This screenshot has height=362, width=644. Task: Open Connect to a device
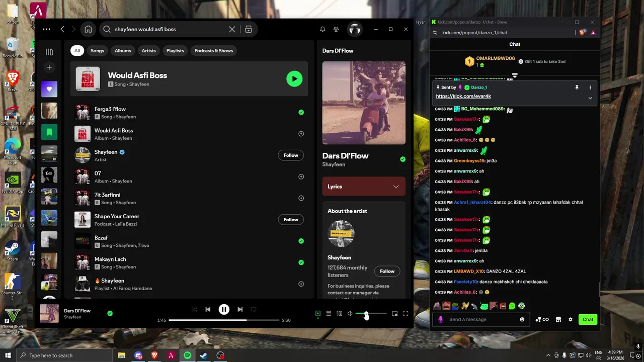tap(340, 313)
